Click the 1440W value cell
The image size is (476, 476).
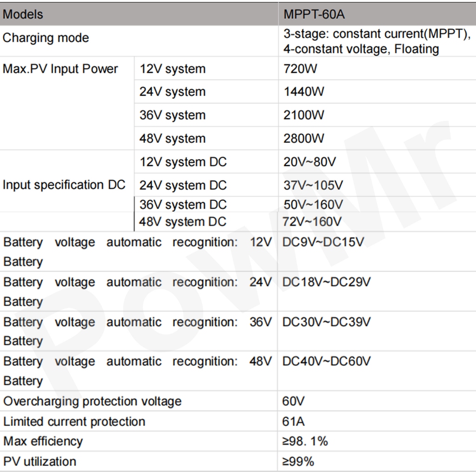coord(304,92)
